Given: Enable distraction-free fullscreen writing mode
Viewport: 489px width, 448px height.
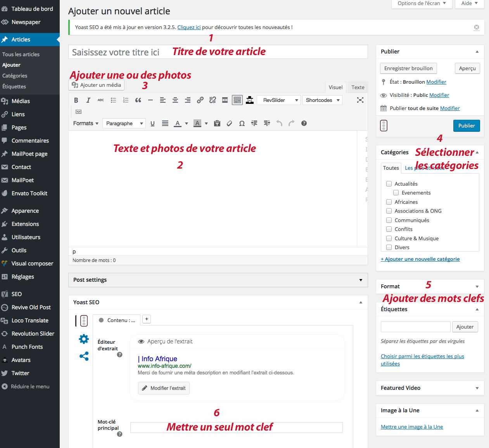Looking at the screenshot, I should click(x=360, y=100).
